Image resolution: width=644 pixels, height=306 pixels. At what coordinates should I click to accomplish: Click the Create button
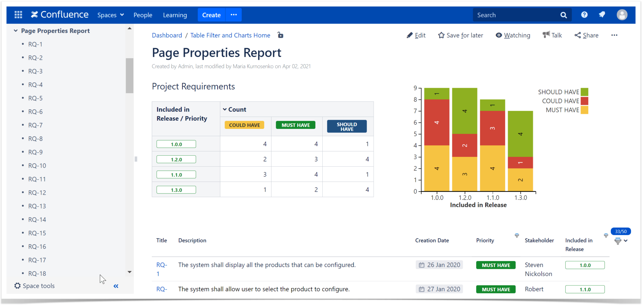(211, 14)
